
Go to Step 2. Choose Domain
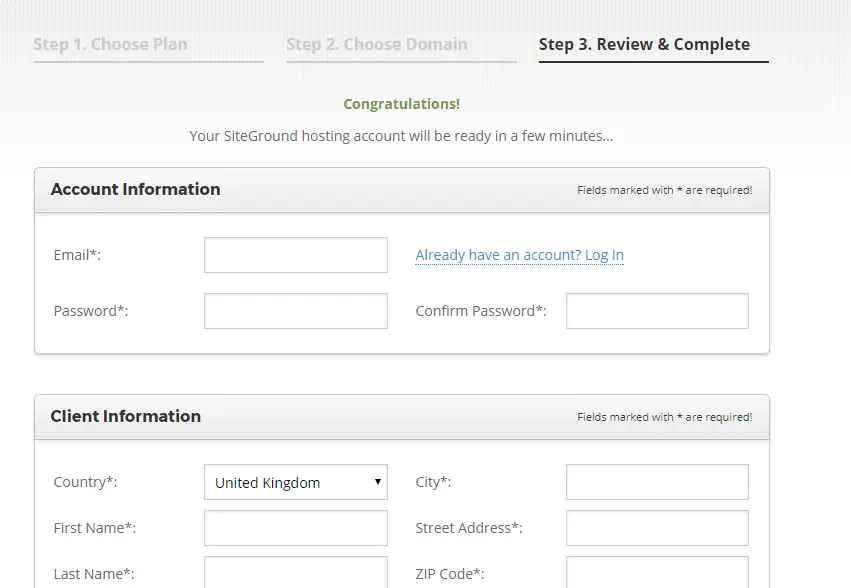point(377,44)
